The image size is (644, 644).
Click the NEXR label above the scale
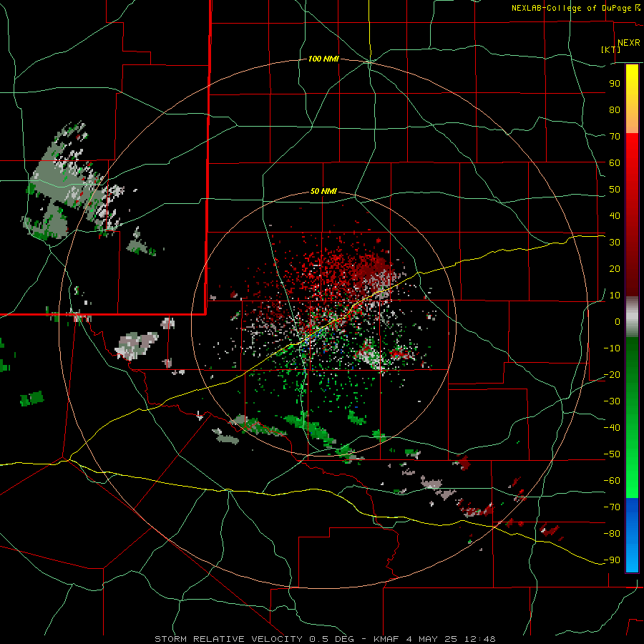tap(628, 43)
